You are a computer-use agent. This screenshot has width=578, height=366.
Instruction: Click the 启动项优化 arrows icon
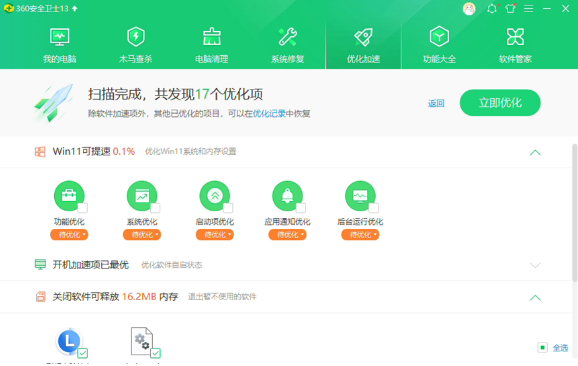(x=215, y=196)
